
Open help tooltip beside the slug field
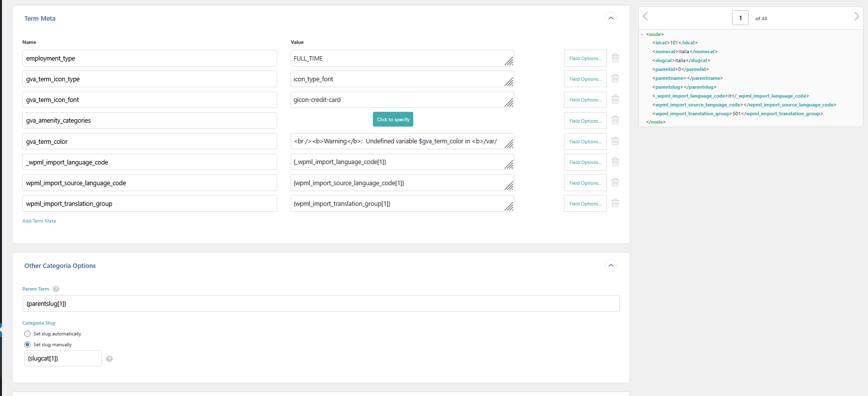(x=109, y=359)
